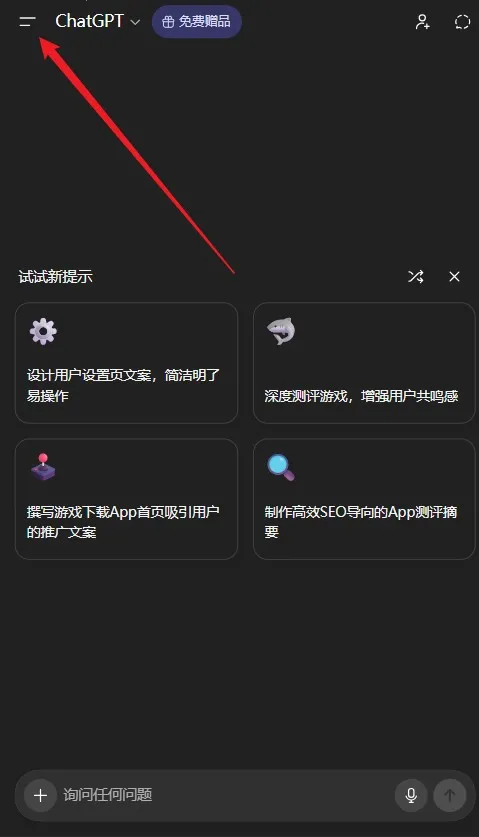Viewport: 479px width, 837px height.
Task: Click the add user icon
Action: [x=422, y=22]
